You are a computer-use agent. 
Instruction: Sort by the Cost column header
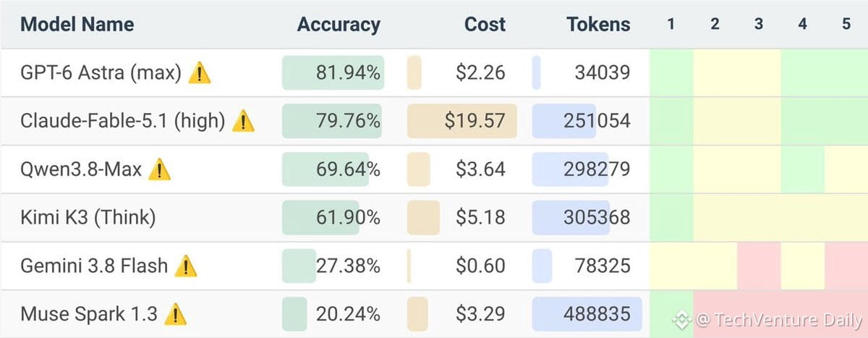point(485,24)
